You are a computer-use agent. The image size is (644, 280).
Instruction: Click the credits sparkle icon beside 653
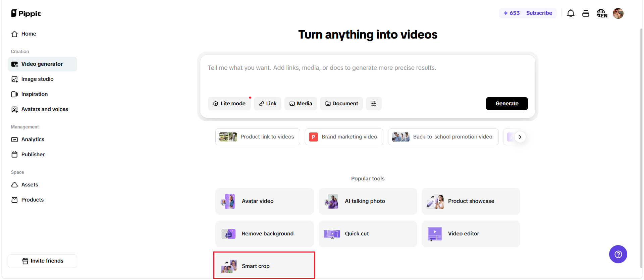pos(505,13)
